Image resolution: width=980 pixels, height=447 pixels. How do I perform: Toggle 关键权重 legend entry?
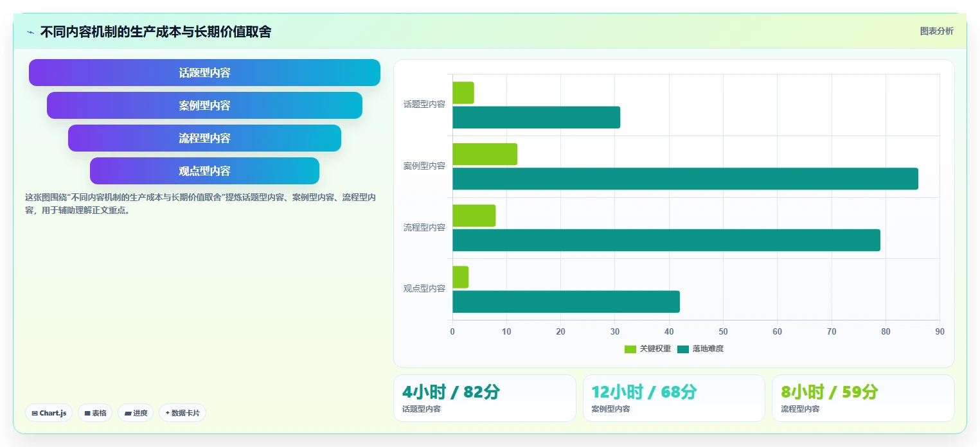648,349
